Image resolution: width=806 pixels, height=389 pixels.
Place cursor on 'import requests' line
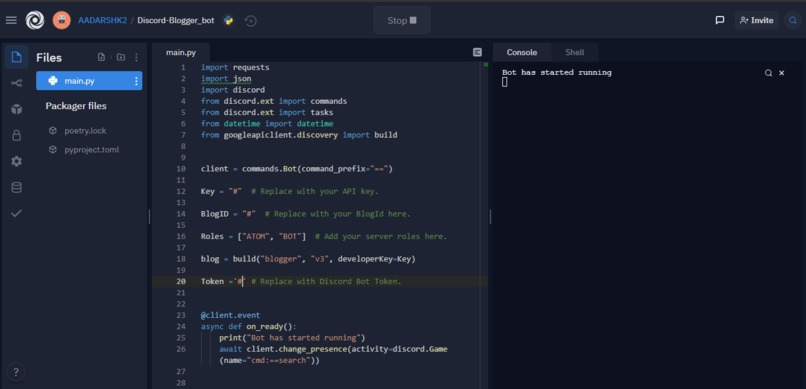pos(235,67)
